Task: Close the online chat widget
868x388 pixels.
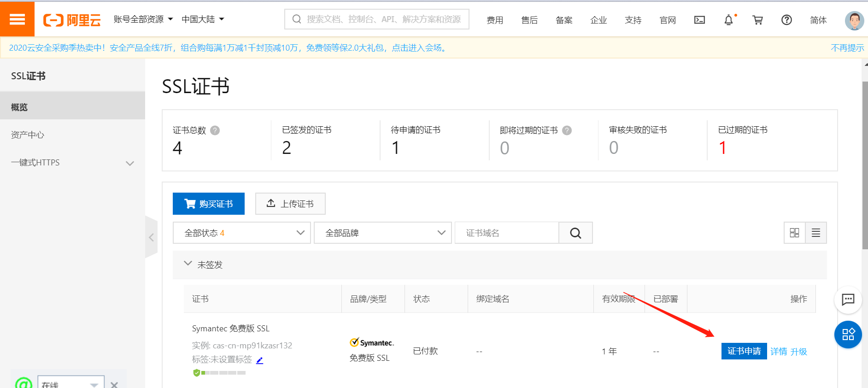Action: coord(114,385)
